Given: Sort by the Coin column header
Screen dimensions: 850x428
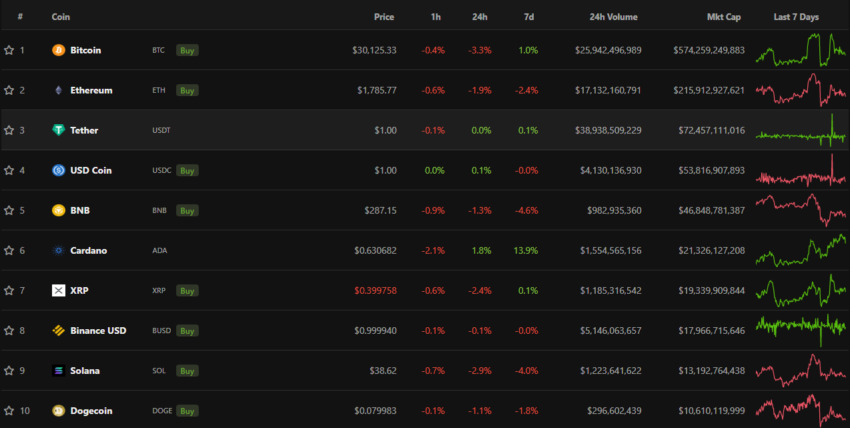Looking at the screenshot, I should coord(61,17).
